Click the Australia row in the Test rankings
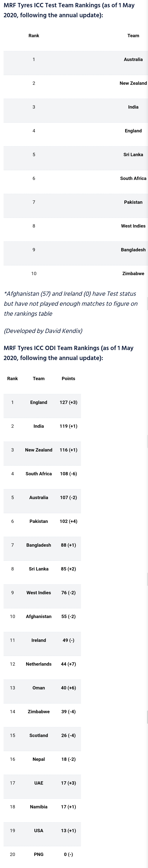The height and width of the screenshot is (868, 148). 76,59
